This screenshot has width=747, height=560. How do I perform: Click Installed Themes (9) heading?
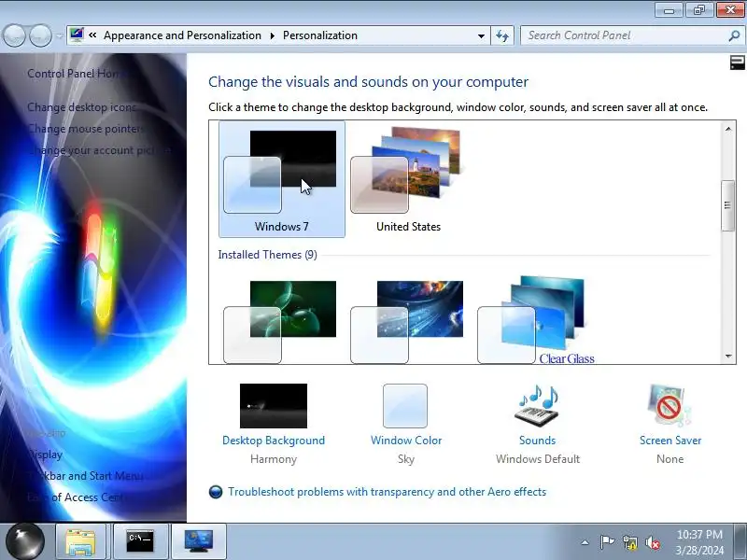(267, 255)
